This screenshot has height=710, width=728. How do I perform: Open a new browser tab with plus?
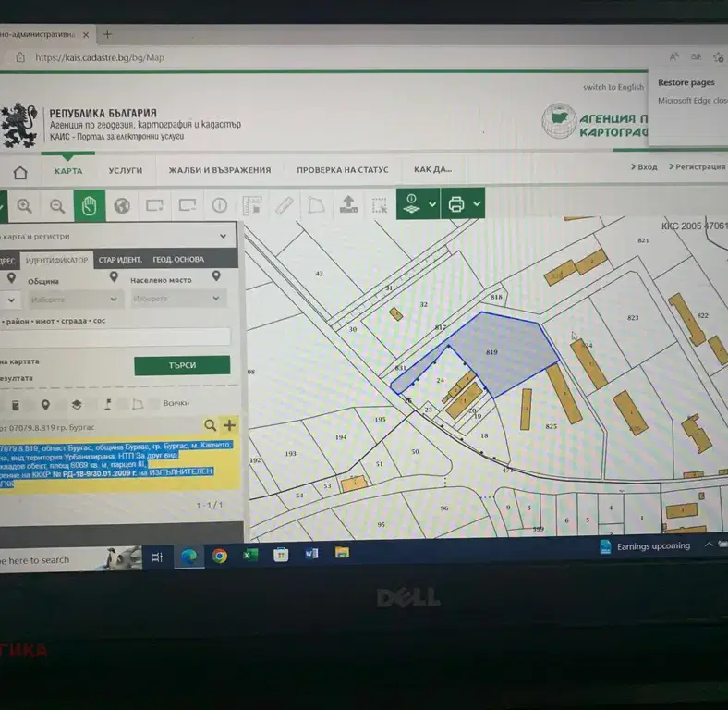[x=107, y=34]
